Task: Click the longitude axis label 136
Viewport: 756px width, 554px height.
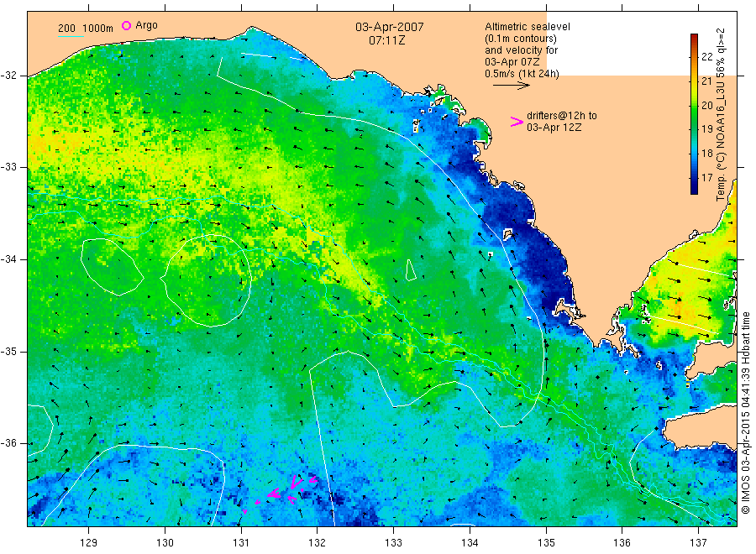Action: click(x=622, y=543)
